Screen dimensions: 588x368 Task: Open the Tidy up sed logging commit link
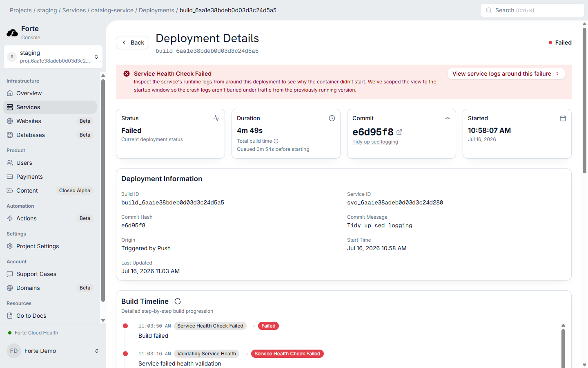(375, 142)
